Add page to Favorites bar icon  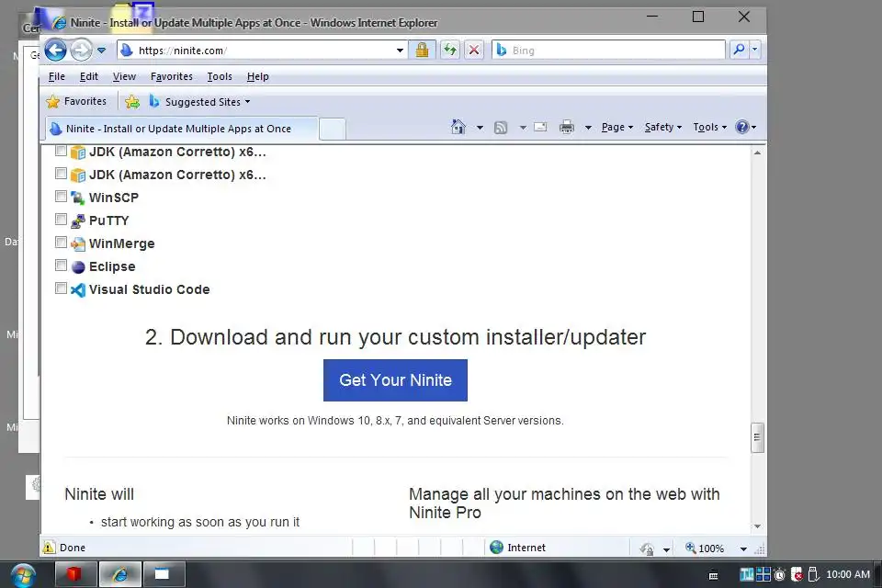coord(132,102)
